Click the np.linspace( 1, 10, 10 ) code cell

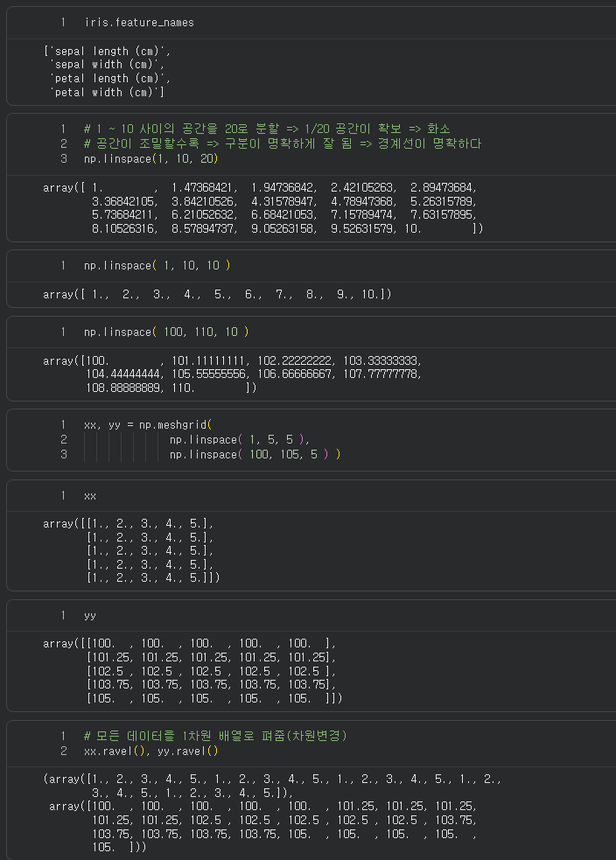tap(157, 265)
